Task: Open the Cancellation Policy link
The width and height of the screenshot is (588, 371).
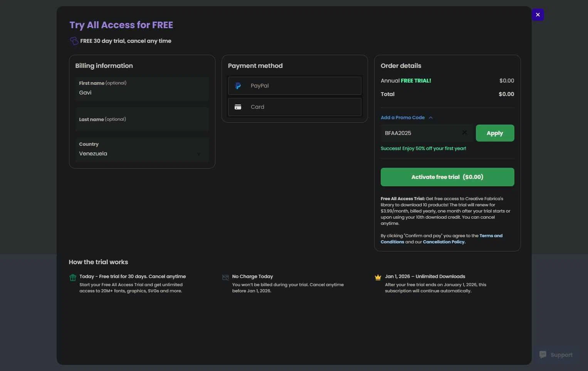Action: [x=444, y=242]
